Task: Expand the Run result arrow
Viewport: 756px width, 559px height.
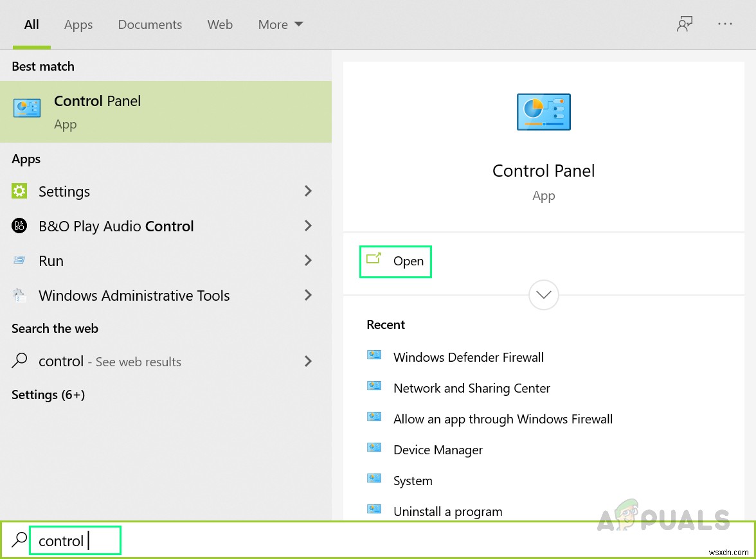Action: 308,261
